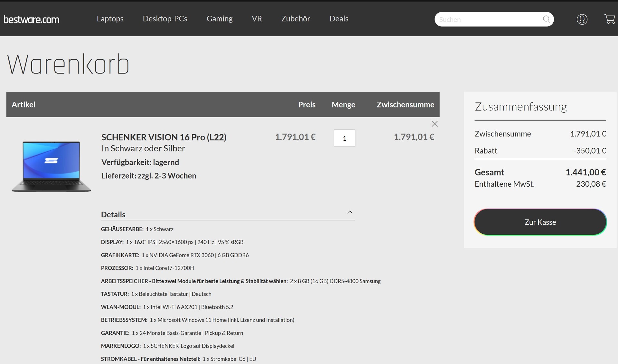
Task: Remove laptop from cart with X
Action: 434,124
